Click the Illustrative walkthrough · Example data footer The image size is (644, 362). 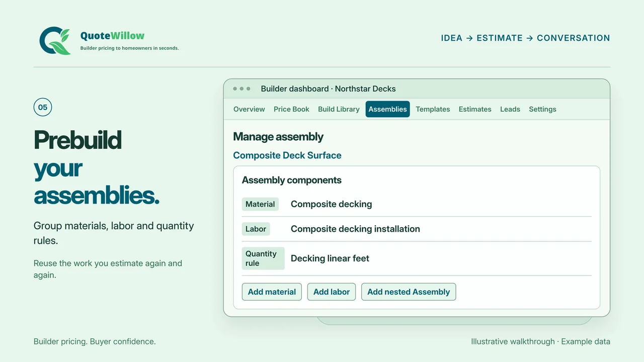click(x=540, y=341)
